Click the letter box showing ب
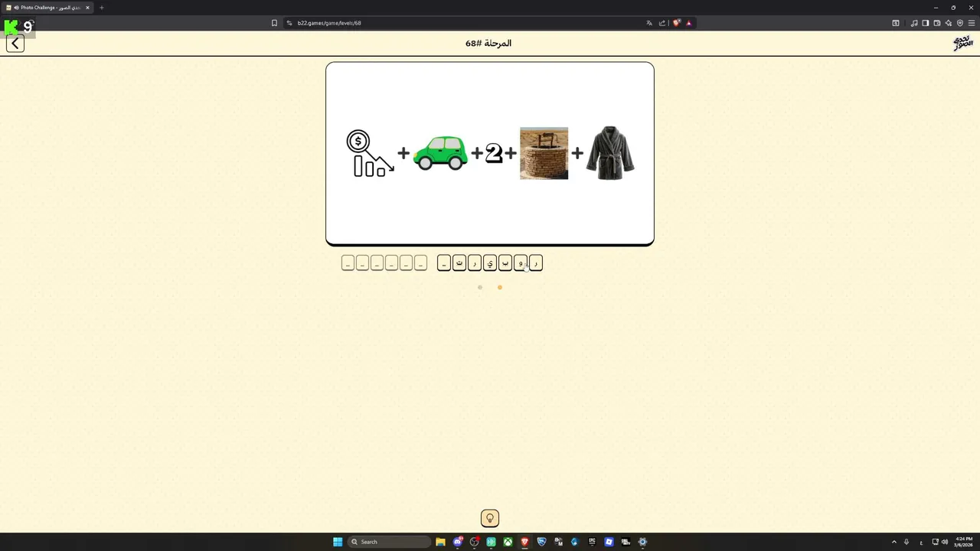980x551 pixels. click(505, 263)
